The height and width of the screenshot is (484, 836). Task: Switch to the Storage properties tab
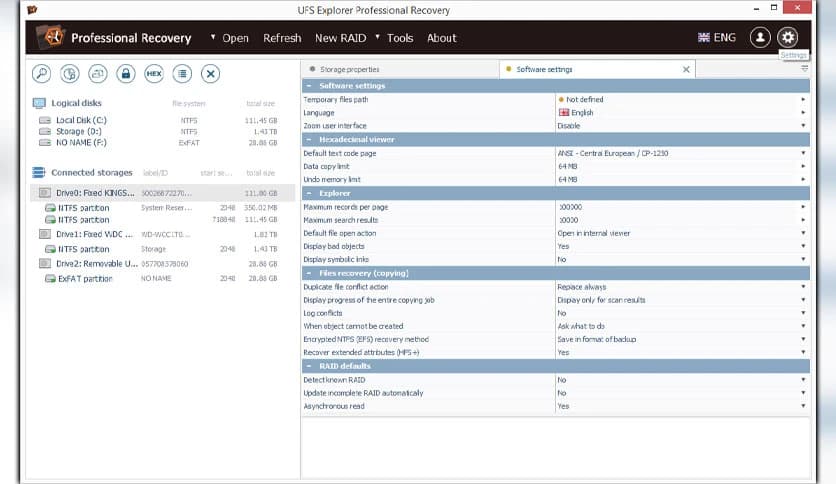pyautogui.click(x=349, y=69)
